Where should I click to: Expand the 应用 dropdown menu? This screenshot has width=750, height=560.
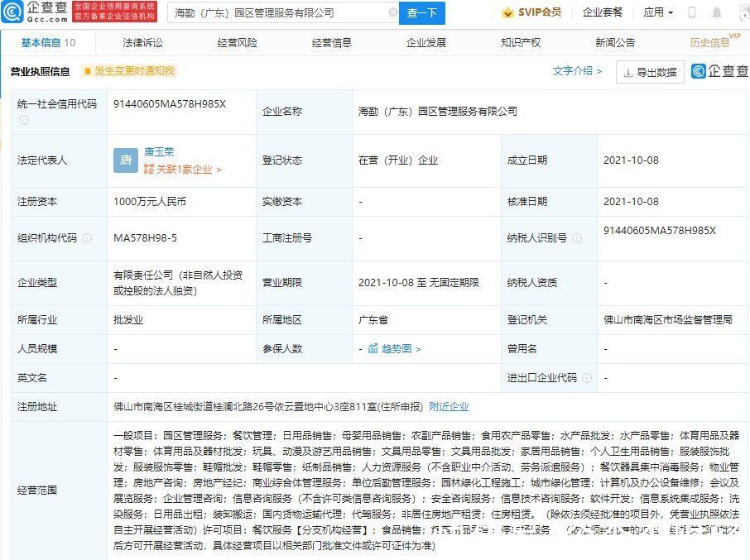658,12
